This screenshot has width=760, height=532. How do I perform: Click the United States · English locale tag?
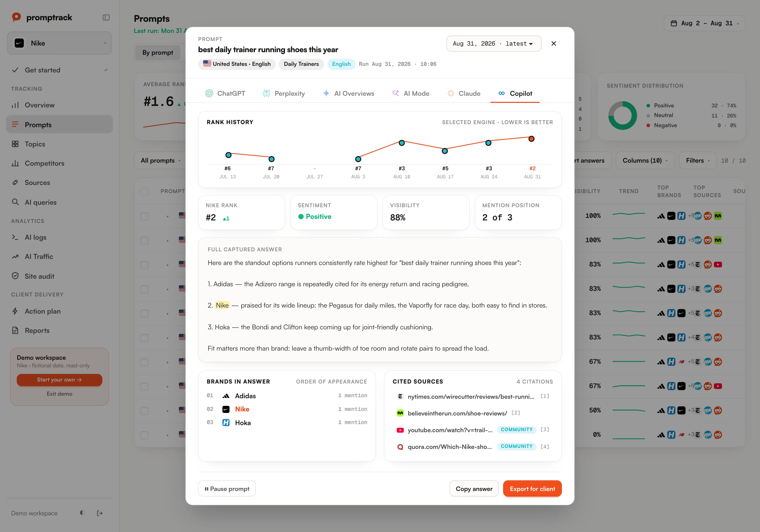point(237,64)
